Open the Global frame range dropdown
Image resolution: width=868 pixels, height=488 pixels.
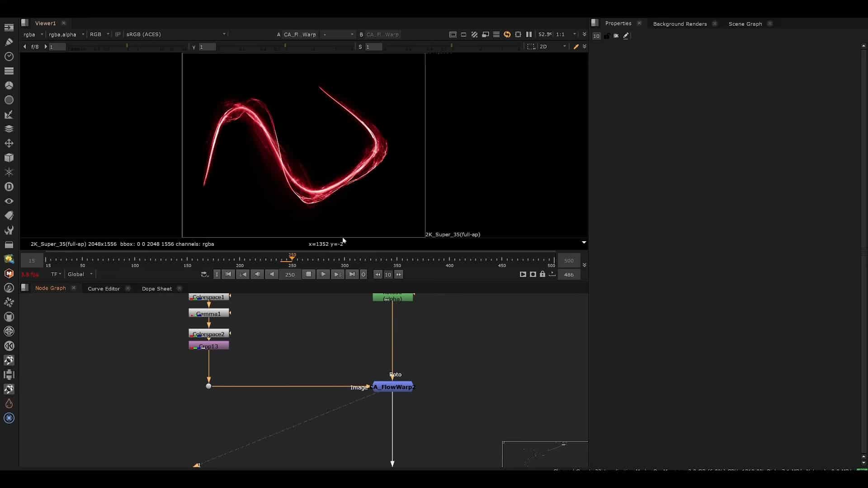coord(80,274)
